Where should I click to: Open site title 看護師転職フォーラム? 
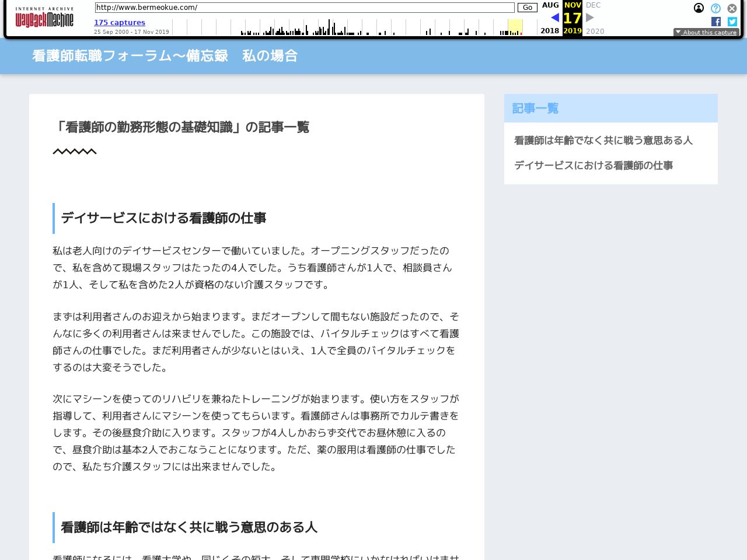165,56
